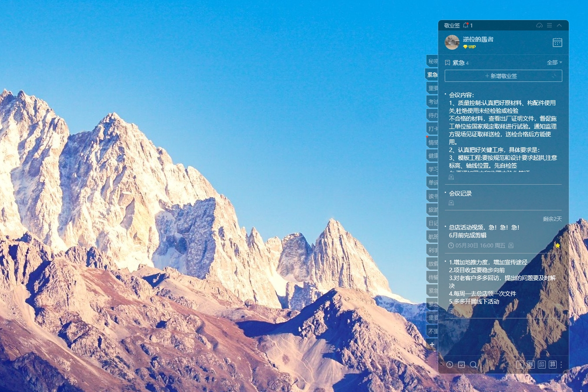
Task: Click the VIP badge under username
Action: point(469,47)
